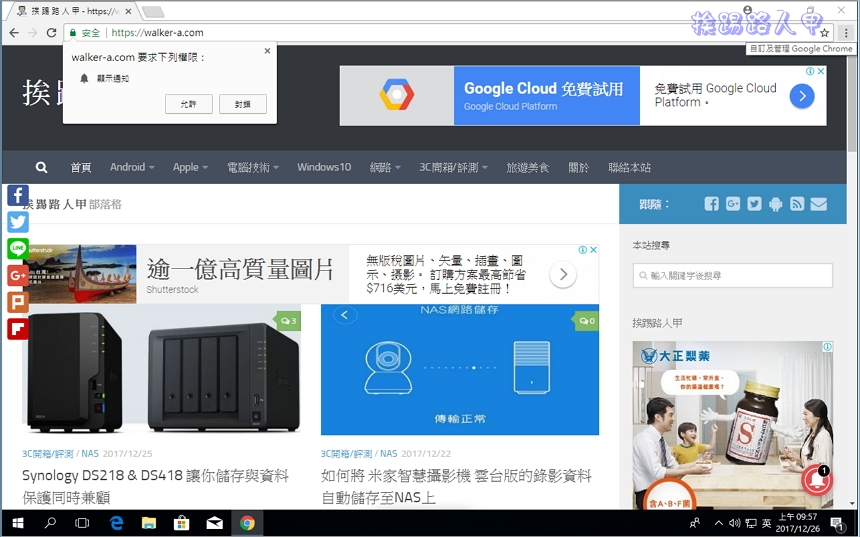Viewport: 860px width, 537px height.
Task: Share via Flipboard floating sidebar button
Action: pyautogui.click(x=18, y=329)
